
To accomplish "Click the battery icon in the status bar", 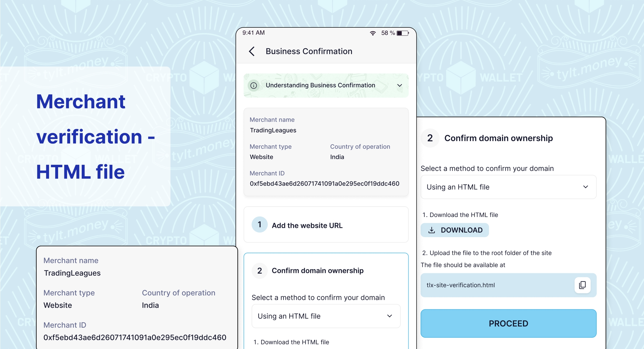I will 402,33.
